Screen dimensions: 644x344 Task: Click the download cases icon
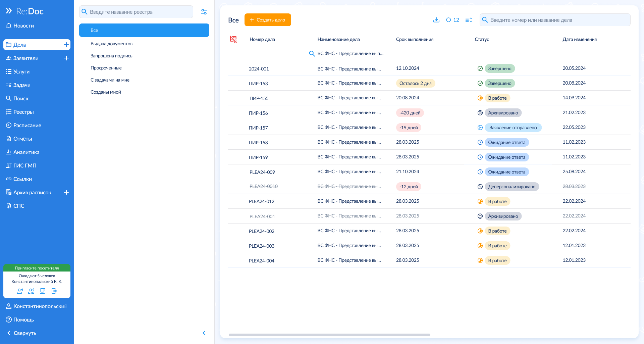(436, 20)
